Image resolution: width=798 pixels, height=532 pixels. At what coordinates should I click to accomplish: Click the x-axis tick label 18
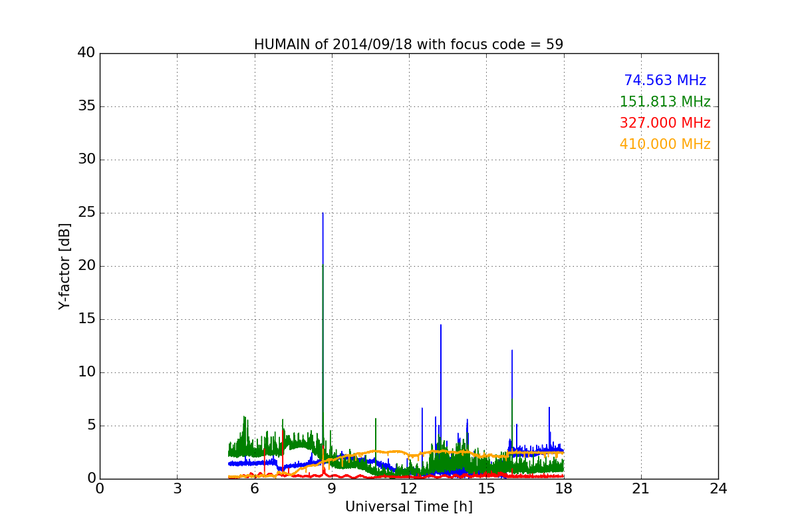point(563,489)
